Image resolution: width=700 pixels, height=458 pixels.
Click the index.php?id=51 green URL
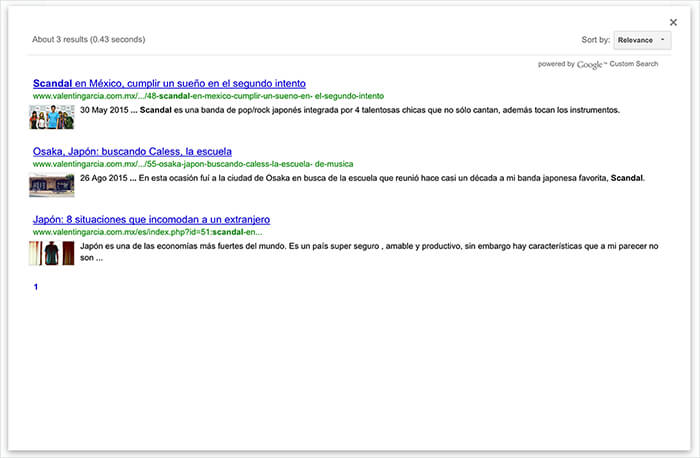coord(147,232)
